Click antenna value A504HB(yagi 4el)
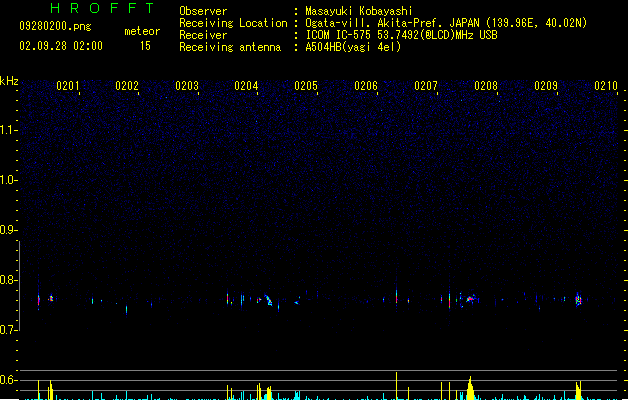Screen dimensions: 629x400 (353, 47)
